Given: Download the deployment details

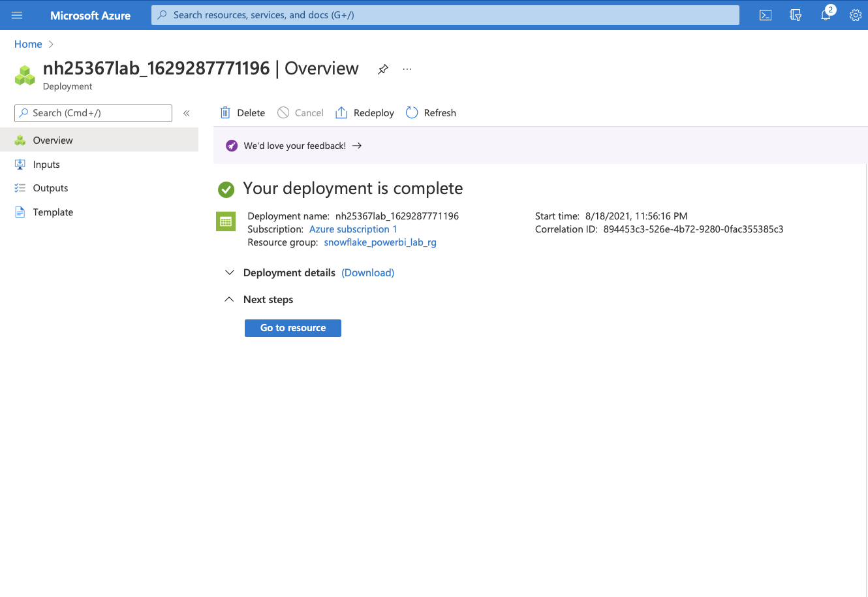Looking at the screenshot, I should [367, 272].
